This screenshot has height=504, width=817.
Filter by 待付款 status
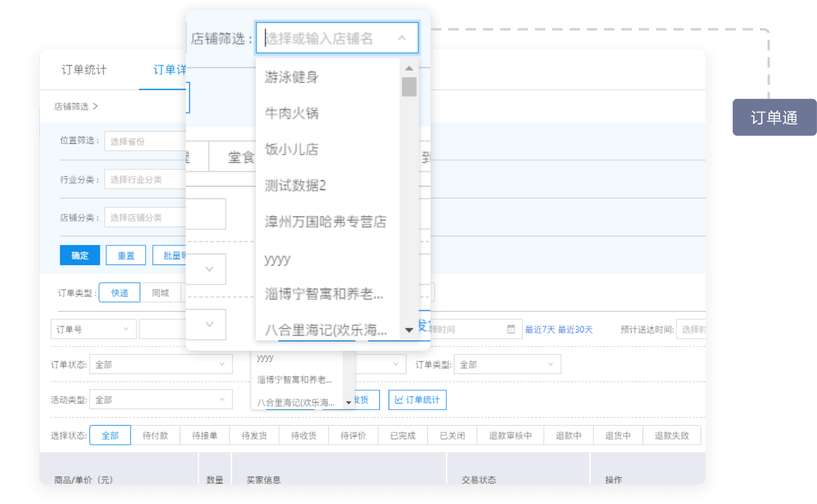[155, 435]
